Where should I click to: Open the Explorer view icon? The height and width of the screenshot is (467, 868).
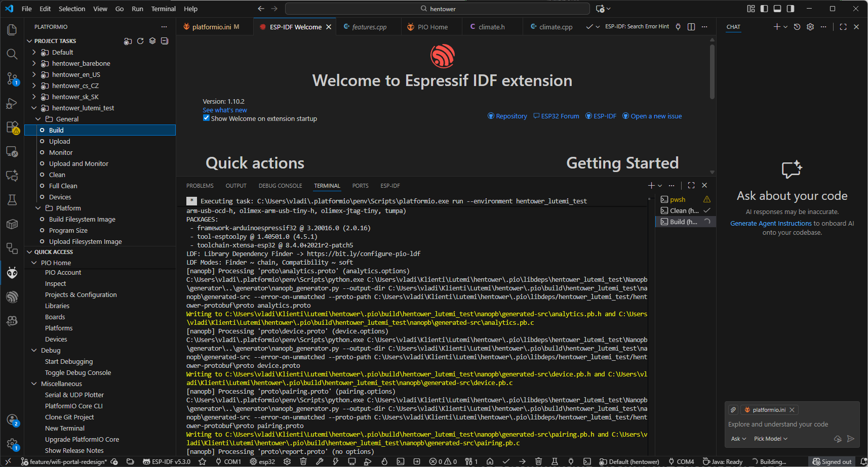coord(12,30)
